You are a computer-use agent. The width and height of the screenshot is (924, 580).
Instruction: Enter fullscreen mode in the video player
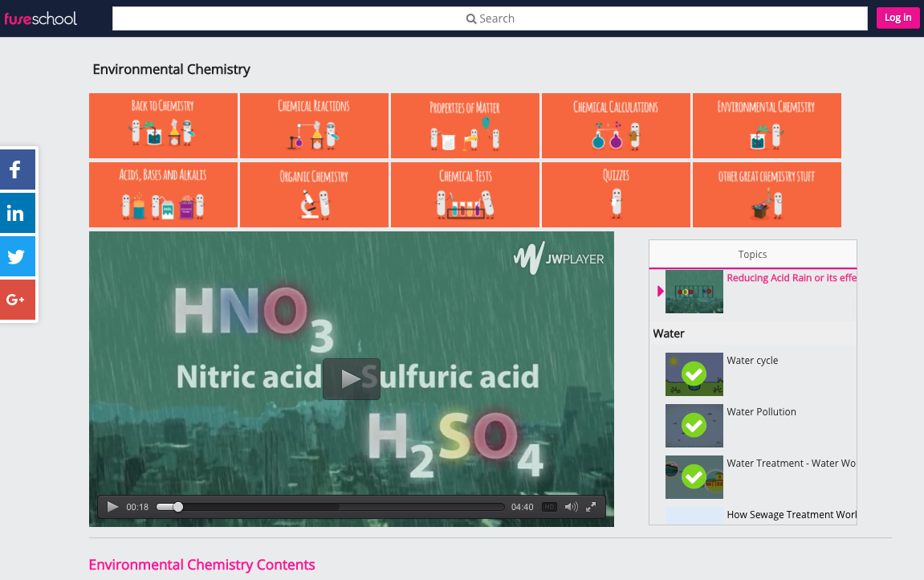592,507
